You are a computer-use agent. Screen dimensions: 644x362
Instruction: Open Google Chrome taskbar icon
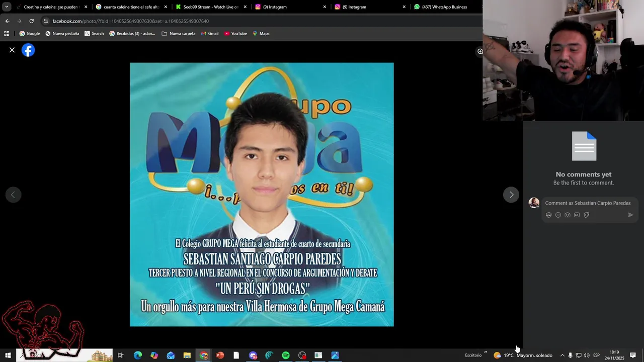[x=203, y=355]
